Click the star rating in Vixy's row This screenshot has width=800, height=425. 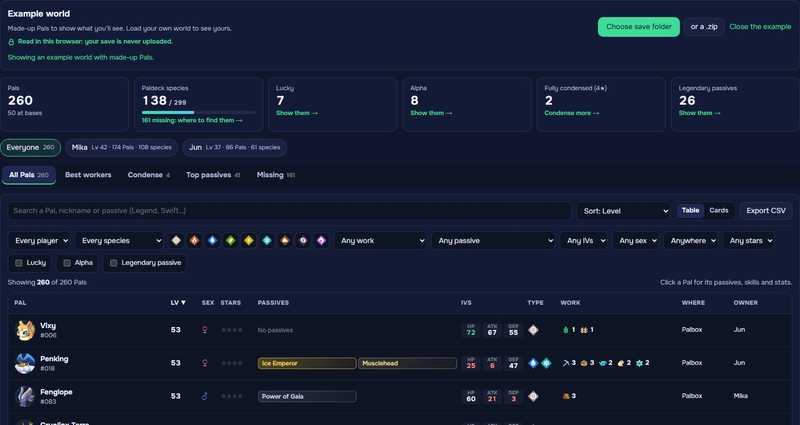click(232, 330)
